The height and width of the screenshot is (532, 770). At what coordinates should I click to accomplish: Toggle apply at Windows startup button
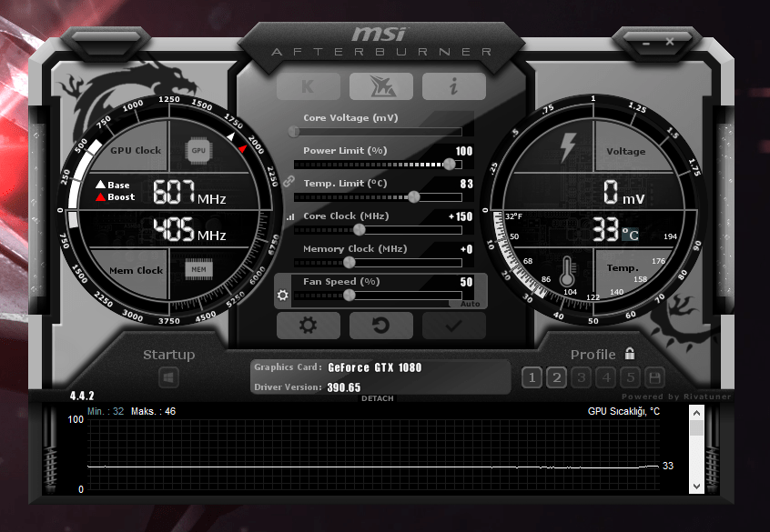pos(168,378)
